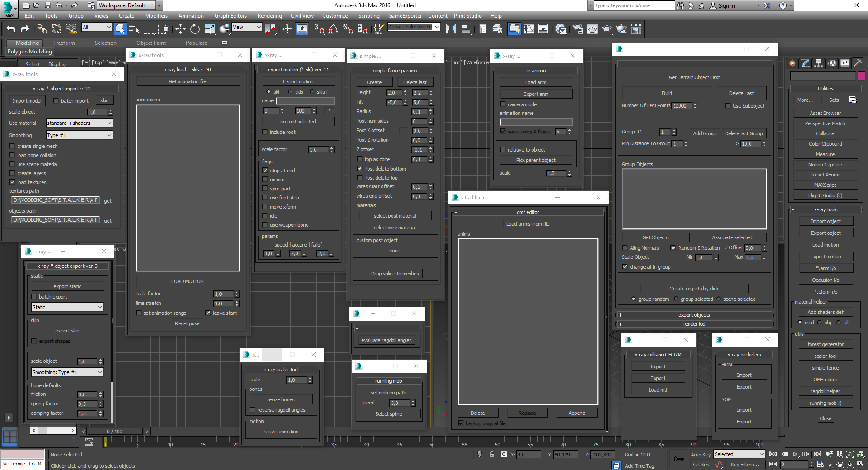This screenshot has height=470, width=868.
Task: Click the Bind to Space Warp icon
Action: tap(71, 29)
